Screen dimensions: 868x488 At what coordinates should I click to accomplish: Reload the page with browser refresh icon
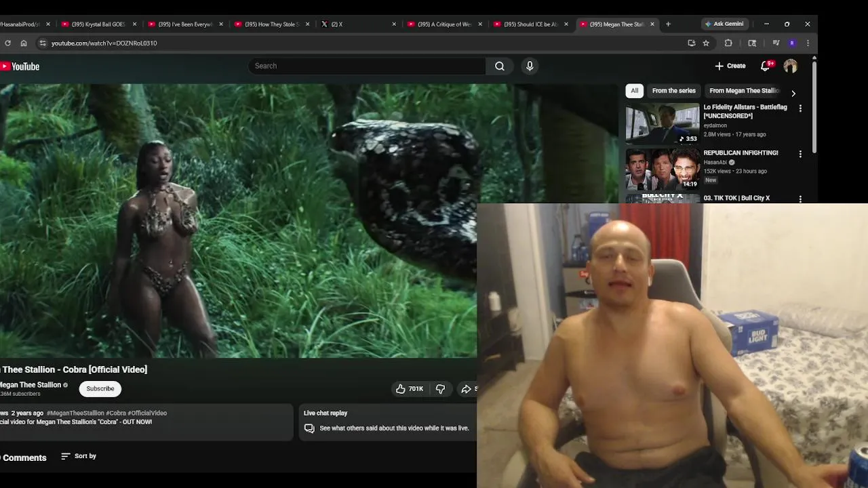coord(7,43)
